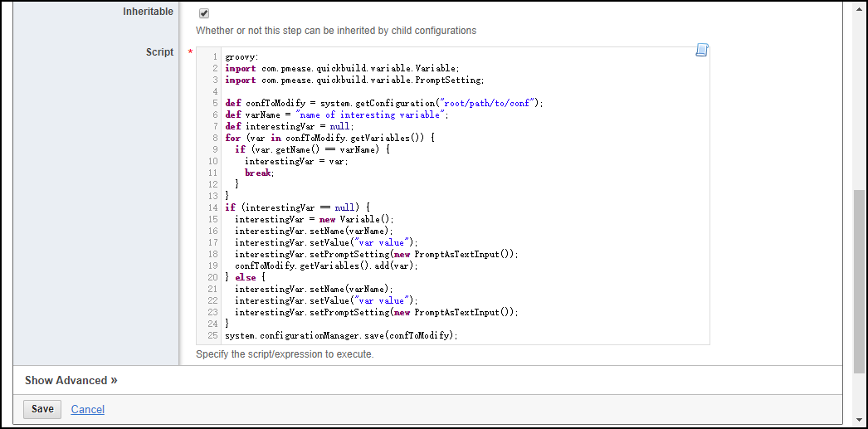Click the Save button
The height and width of the screenshot is (429, 868).
[42, 409]
